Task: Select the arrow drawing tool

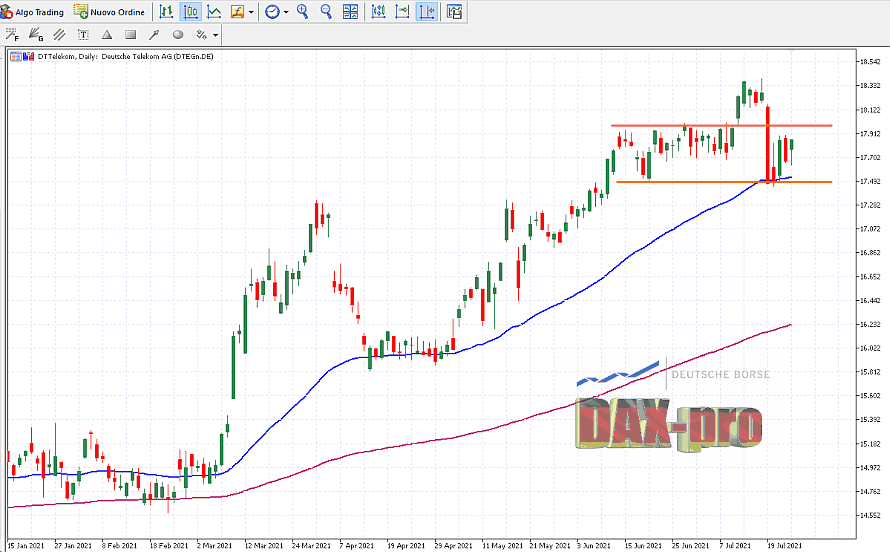Action: tap(154, 35)
